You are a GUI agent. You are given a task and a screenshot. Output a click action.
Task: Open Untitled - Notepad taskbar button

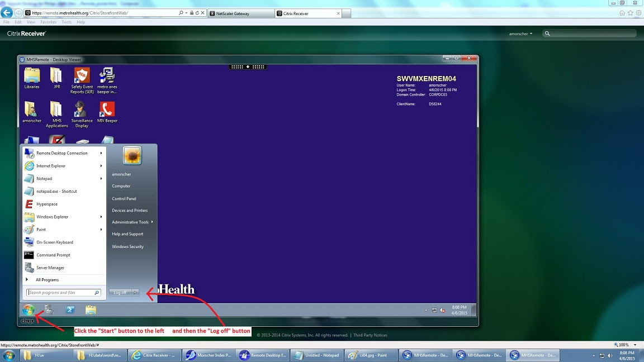click(x=318, y=355)
